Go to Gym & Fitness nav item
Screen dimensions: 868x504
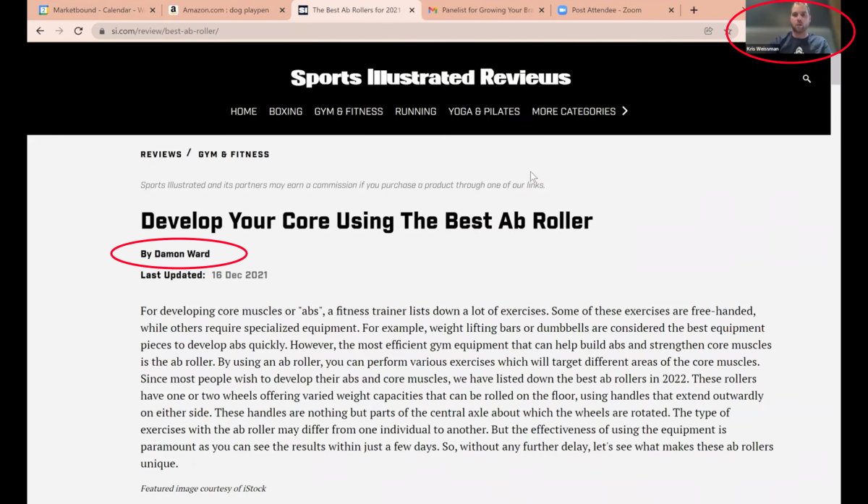coord(348,111)
